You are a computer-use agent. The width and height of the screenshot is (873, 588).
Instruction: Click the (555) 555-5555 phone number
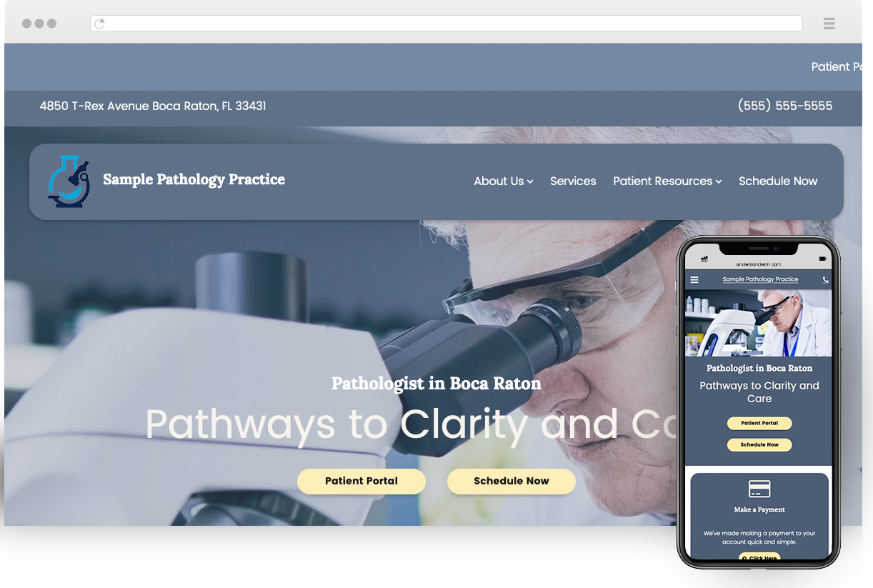click(x=785, y=106)
